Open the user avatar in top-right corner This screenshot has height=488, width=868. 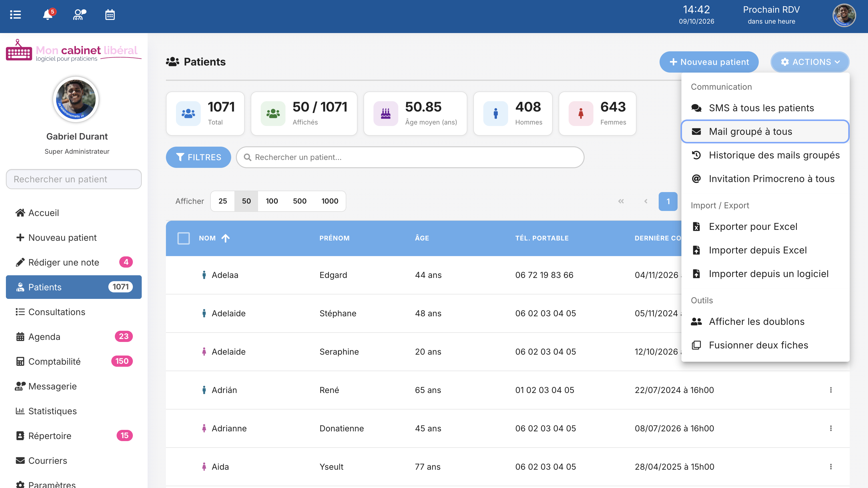tap(844, 16)
